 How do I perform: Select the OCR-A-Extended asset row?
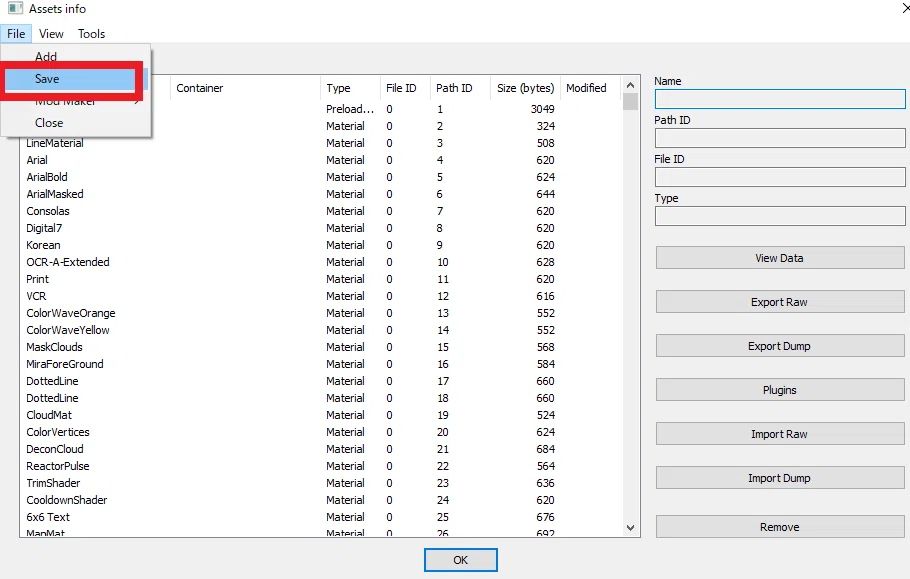click(321, 262)
